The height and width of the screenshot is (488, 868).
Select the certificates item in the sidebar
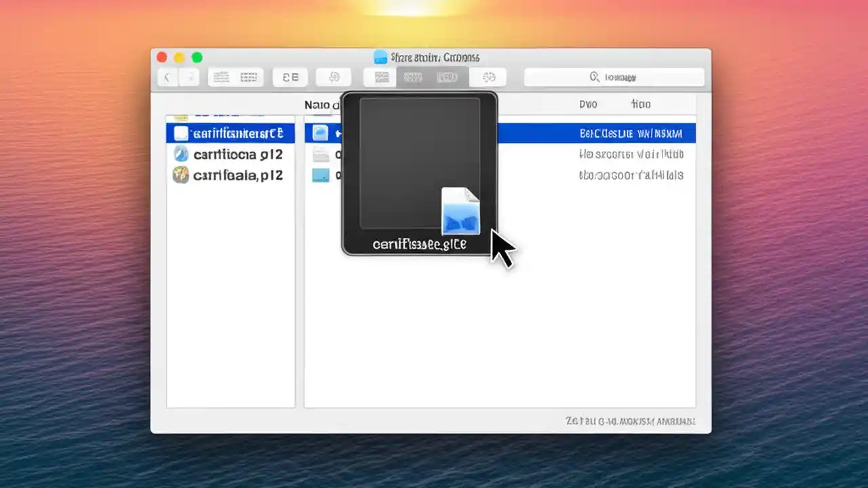pyautogui.click(x=231, y=133)
